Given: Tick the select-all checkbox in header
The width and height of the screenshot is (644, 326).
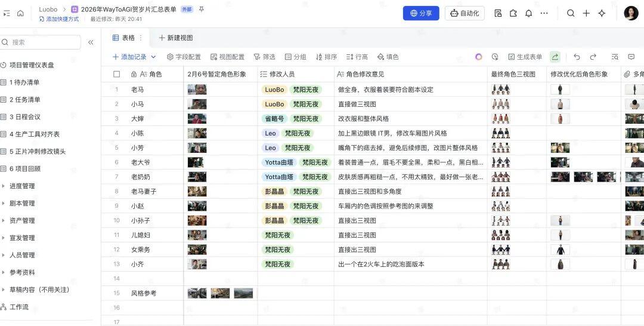Looking at the screenshot, I should pyautogui.click(x=117, y=75).
